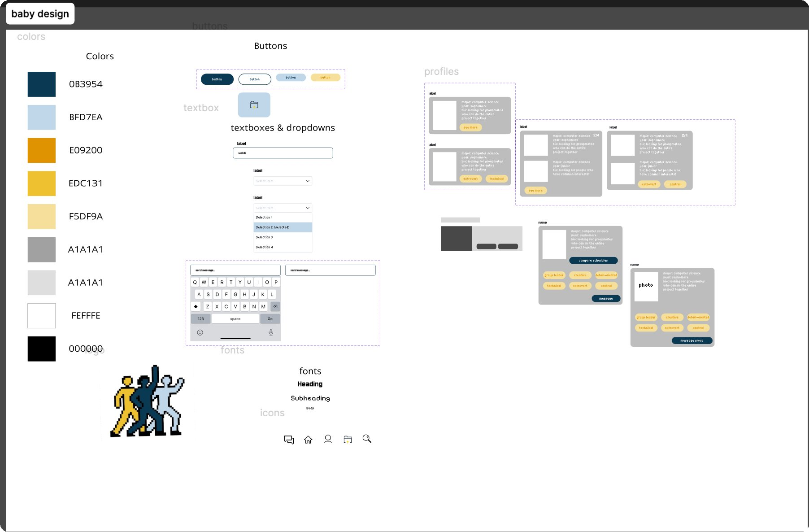Click the shift arrow key on the keyboard
This screenshot has width=809, height=532.
[x=196, y=306]
